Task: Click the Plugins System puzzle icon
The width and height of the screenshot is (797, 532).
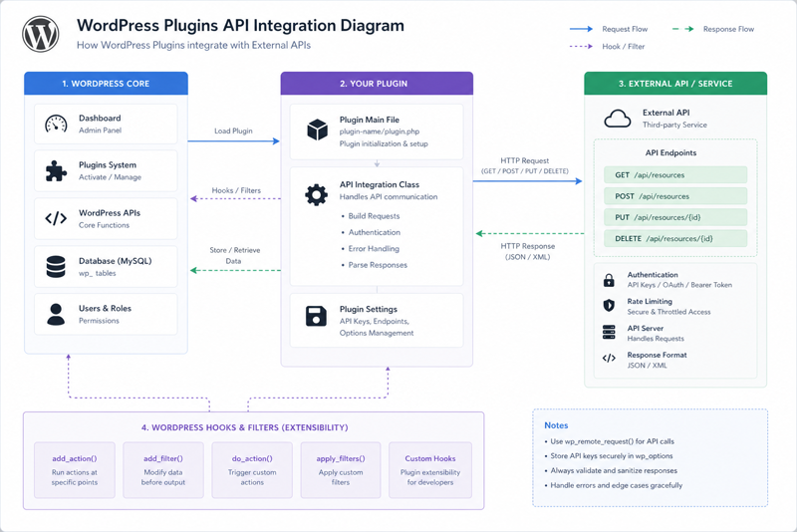Action: pyautogui.click(x=56, y=170)
